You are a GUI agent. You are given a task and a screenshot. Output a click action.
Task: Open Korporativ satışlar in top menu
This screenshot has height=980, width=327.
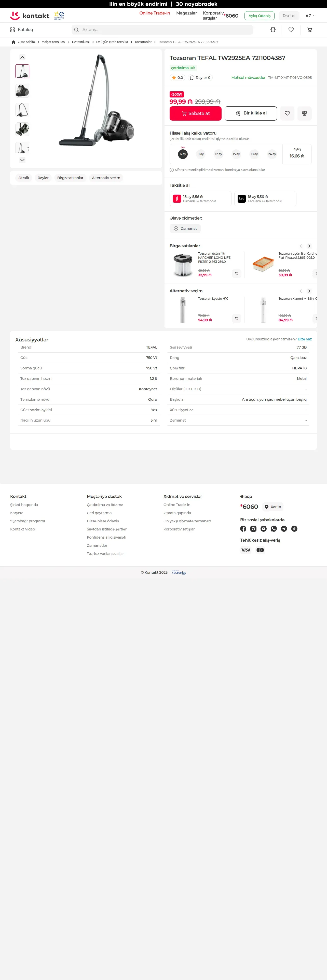pos(213,16)
